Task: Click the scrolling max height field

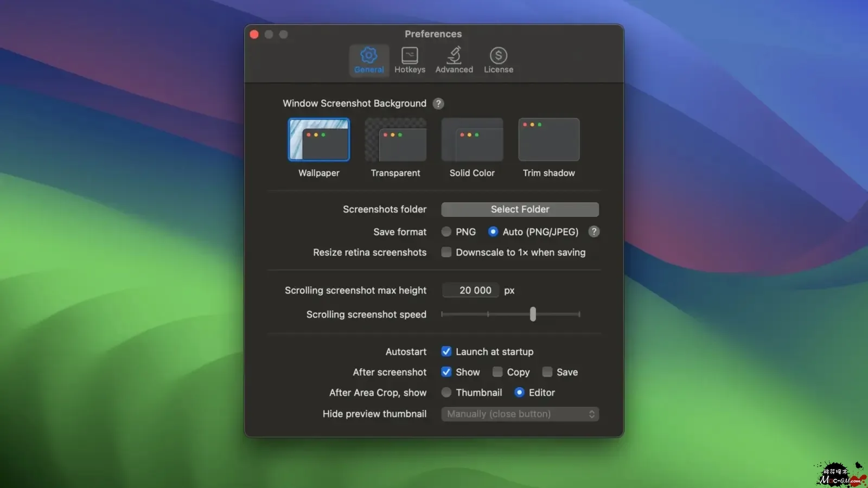Action: (x=470, y=291)
